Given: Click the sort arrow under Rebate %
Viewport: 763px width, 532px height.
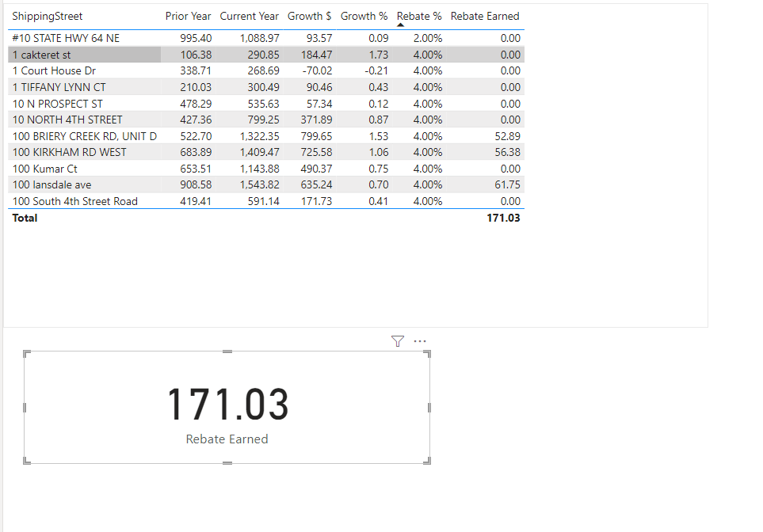Looking at the screenshot, I should click(x=400, y=25).
